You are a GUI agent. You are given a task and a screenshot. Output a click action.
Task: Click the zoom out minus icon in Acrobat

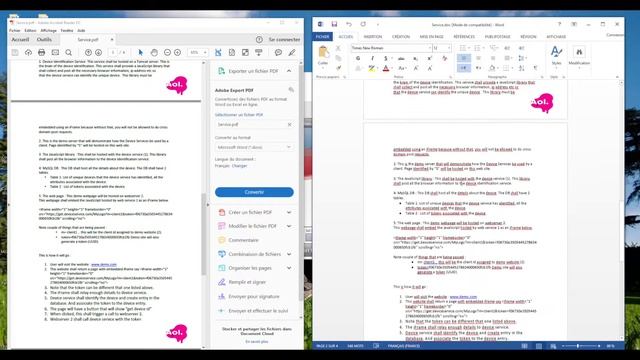[x=167, y=52]
